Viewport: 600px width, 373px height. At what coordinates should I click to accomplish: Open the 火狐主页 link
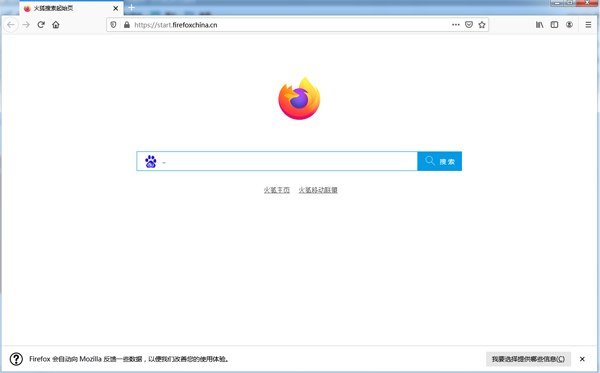[x=277, y=190]
